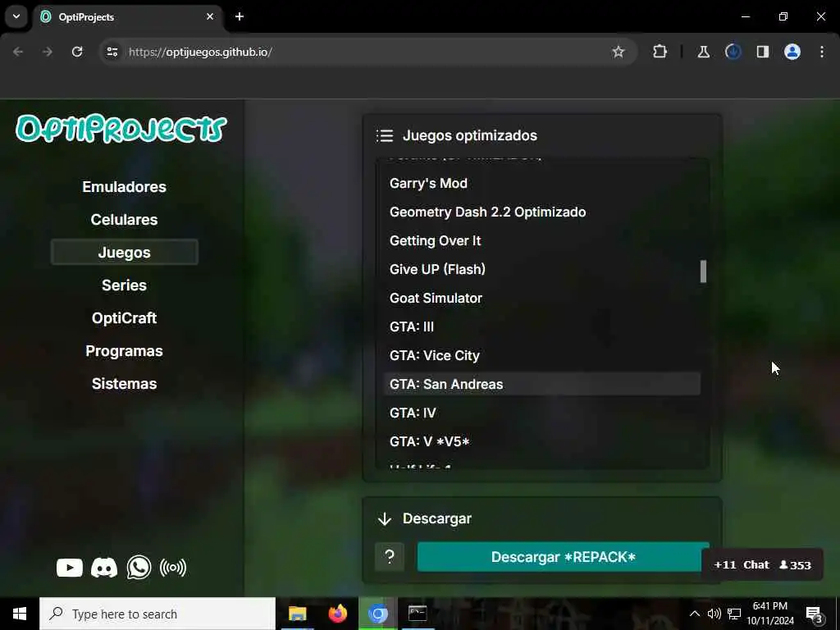Open the Windows Start menu
This screenshot has height=630, width=840.
[x=20, y=614]
